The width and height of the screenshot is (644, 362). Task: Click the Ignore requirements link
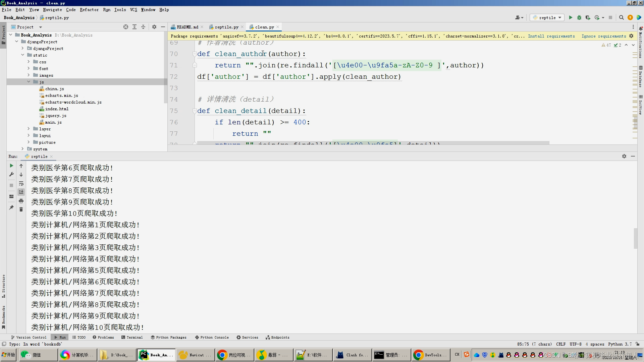(x=604, y=36)
